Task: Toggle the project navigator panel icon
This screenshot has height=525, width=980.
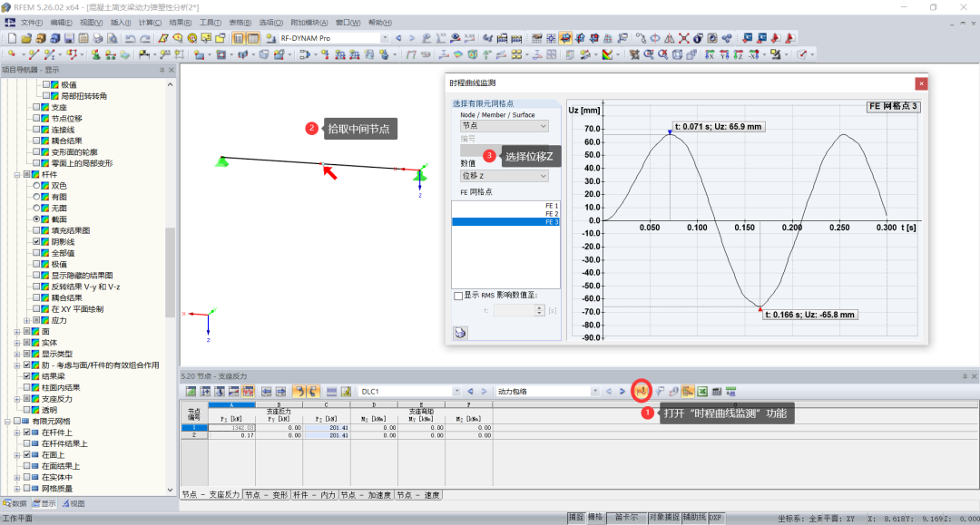Action: [x=238, y=38]
